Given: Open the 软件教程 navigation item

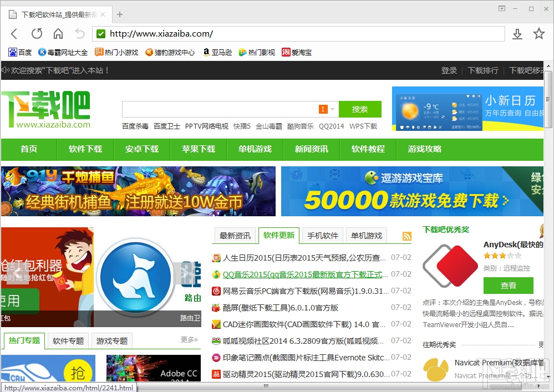Looking at the screenshot, I should pyautogui.click(x=368, y=149).
